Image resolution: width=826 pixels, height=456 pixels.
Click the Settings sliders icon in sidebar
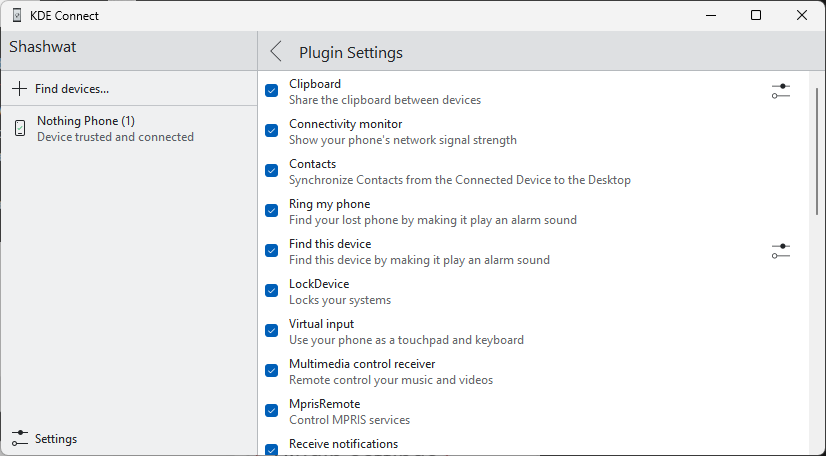tap(19, 438)
